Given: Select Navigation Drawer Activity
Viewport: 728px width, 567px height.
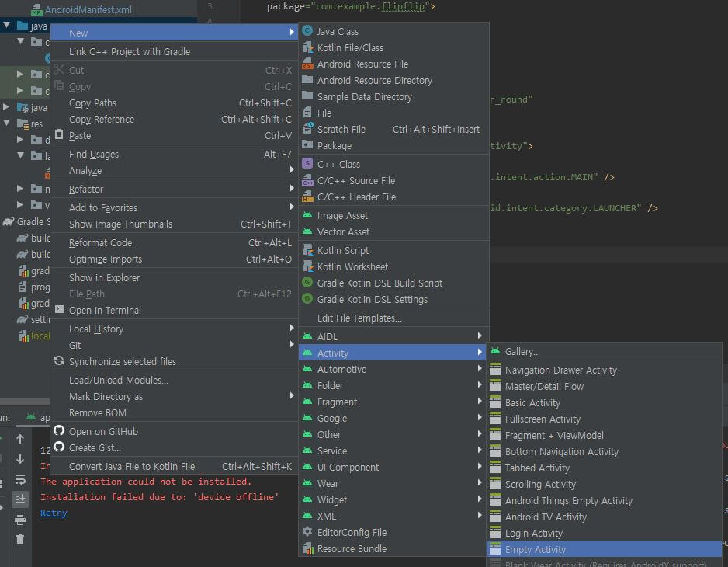Looking at the screenshot, I should click(604, 370).
